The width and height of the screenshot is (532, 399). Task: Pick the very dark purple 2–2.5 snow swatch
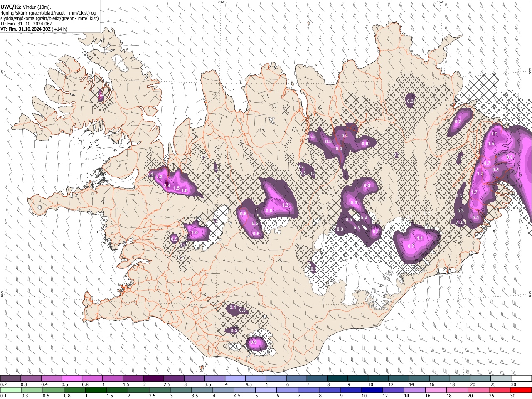(153, 378)
